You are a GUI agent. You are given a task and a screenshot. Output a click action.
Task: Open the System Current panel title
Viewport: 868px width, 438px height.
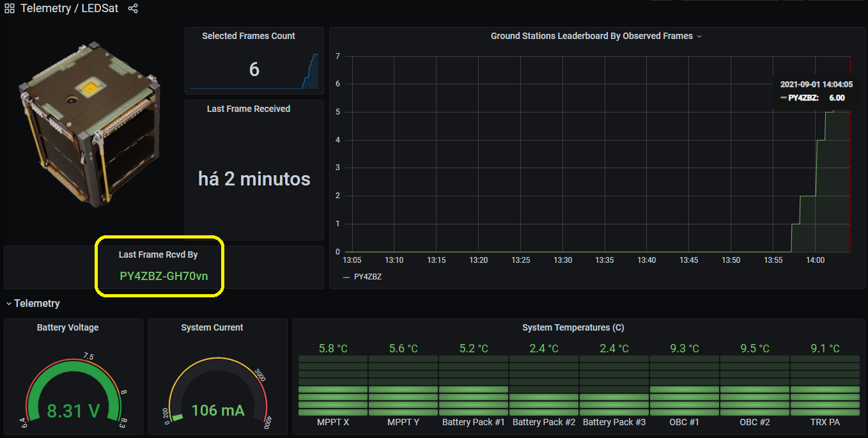(x=212, y=327)
